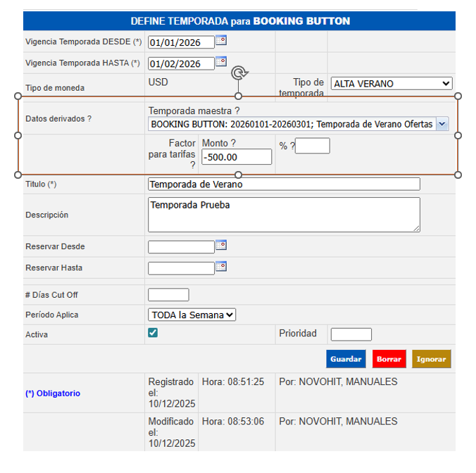Click the Ignorar button
476x473 pixels.
click(x=431, y=359)
